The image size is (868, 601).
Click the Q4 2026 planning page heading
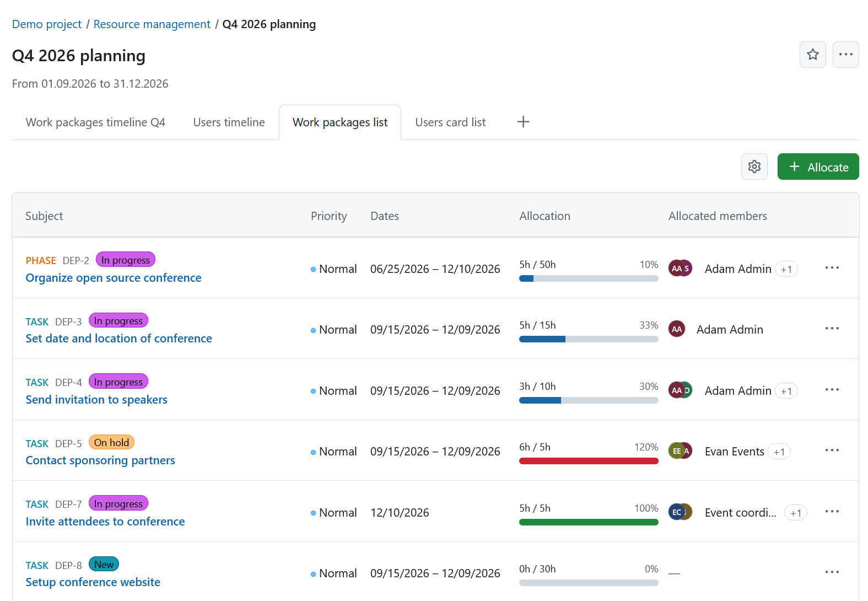79,56
